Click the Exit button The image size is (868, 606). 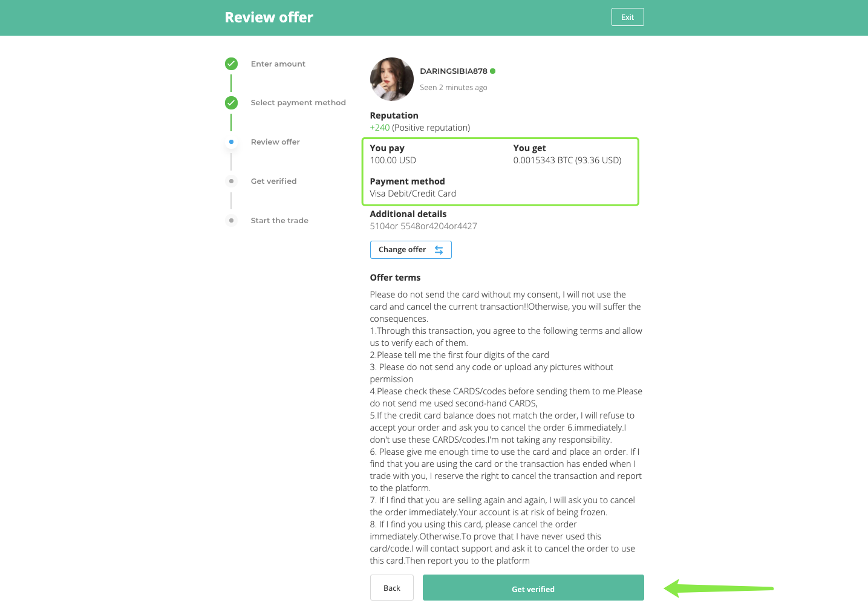tap(627, 17)
